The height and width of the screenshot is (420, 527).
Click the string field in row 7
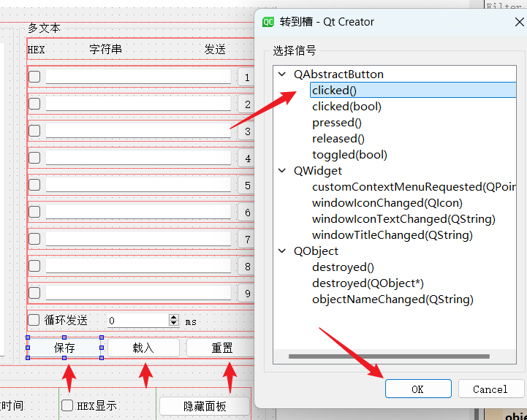coord(138,239)
